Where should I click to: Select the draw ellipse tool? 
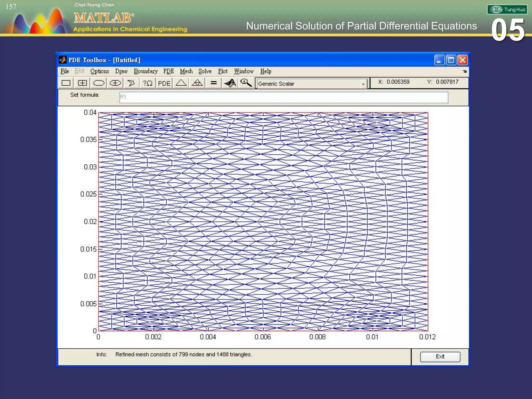coord(99,83)
